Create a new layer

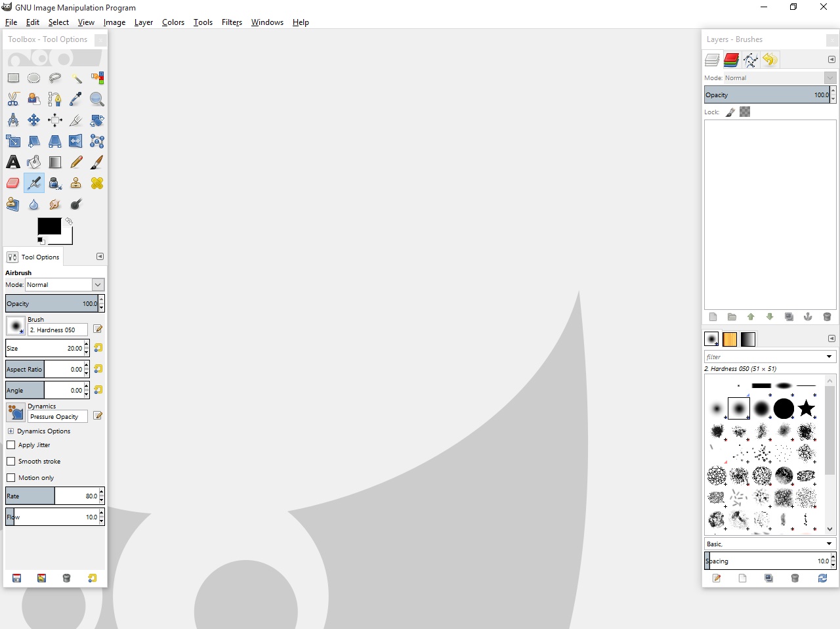click(713, 317)
